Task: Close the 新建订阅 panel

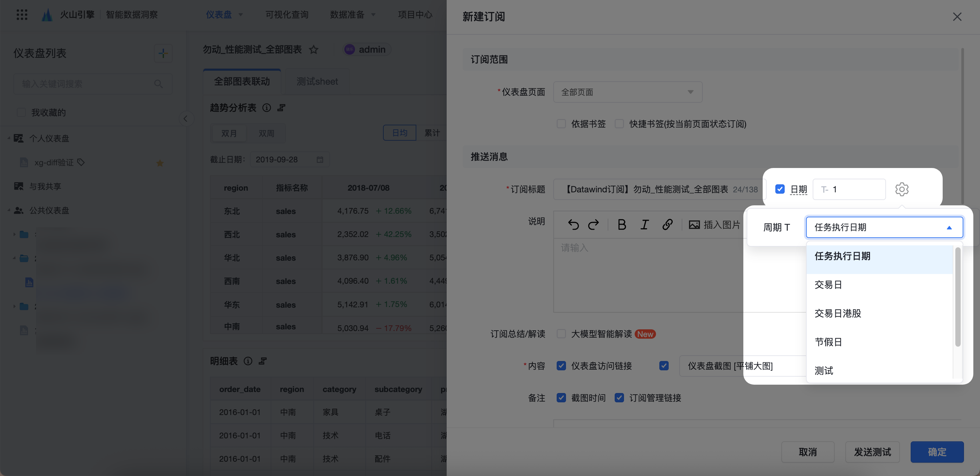Action: [957, 17]
